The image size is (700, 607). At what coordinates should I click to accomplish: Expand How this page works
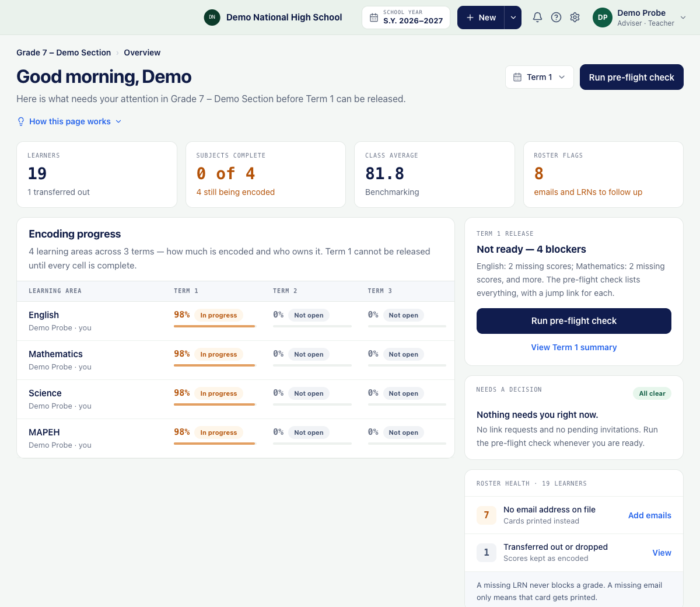point(69,121)
